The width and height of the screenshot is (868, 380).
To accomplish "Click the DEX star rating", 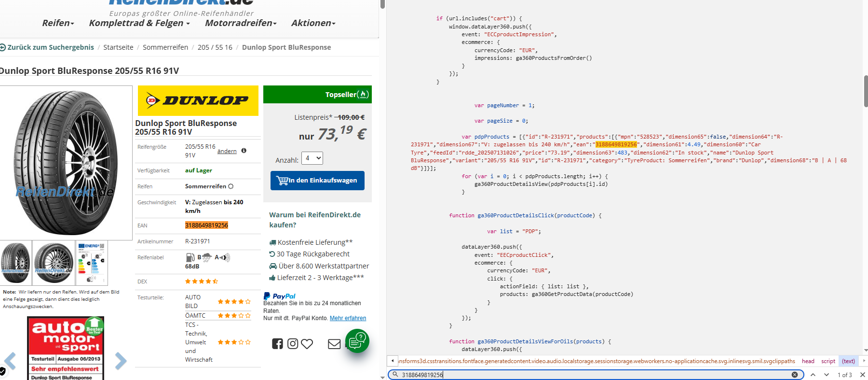I will 202,281.
